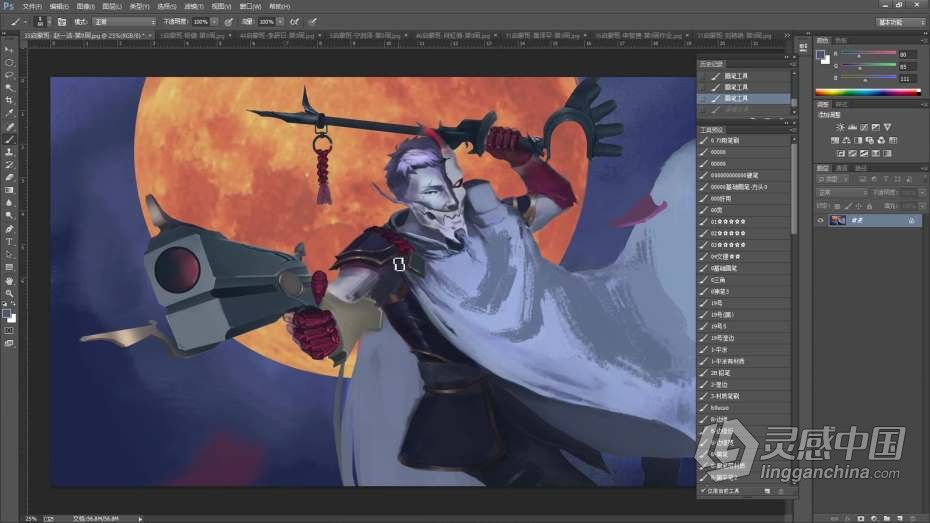930x523 pixels.
Task: Toggle lock all for the layer
Action: [870, 206]
